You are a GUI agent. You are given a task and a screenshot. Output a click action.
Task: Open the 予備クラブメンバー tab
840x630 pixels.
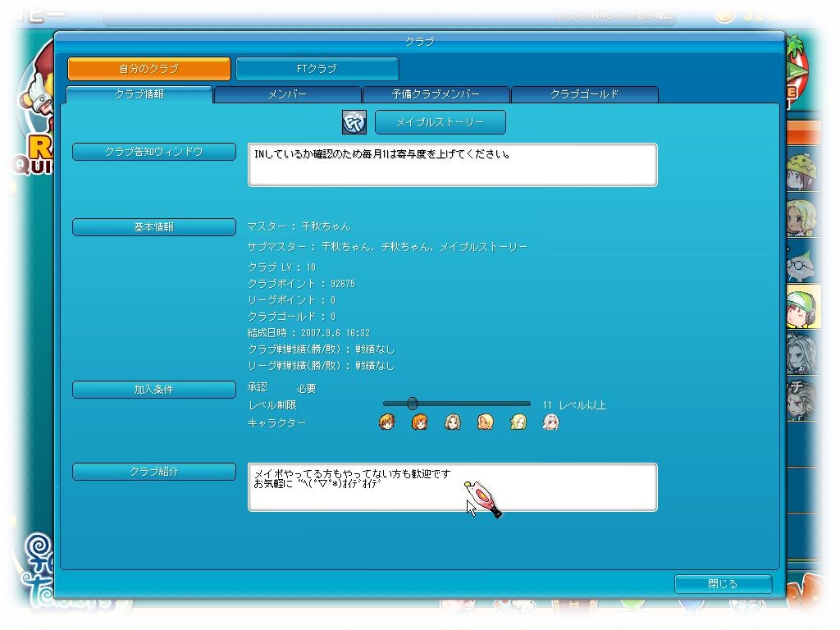(x=436, y=94)
